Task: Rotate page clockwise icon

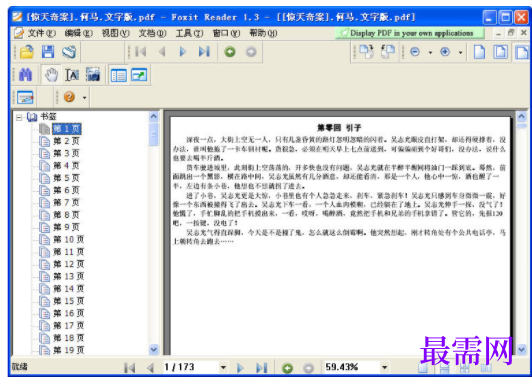Action: click(x=366, y=52)
